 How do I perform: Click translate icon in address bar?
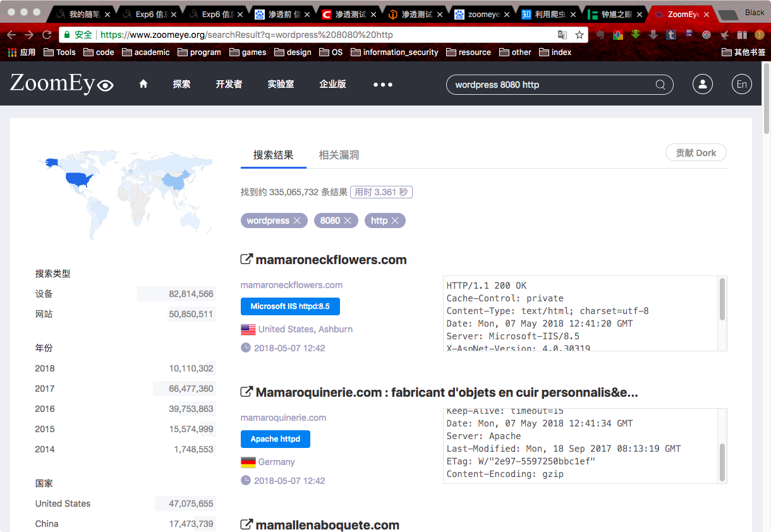coord(562,35)
